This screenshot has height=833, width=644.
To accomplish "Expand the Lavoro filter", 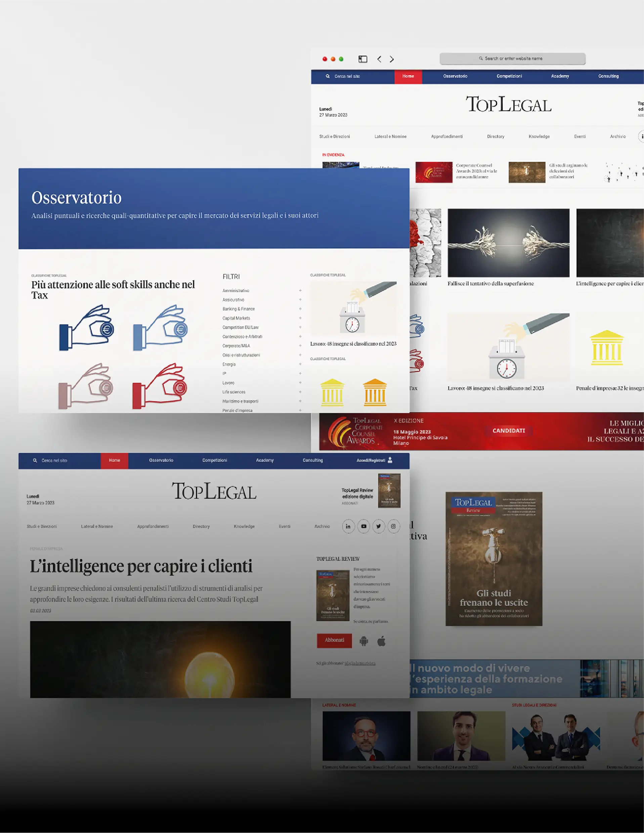I will [300, 383].
